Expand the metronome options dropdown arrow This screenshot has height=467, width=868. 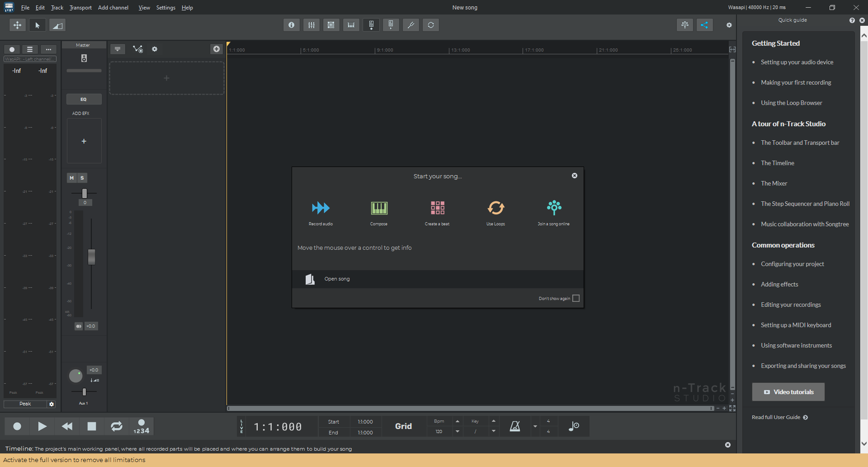[535, 426]
